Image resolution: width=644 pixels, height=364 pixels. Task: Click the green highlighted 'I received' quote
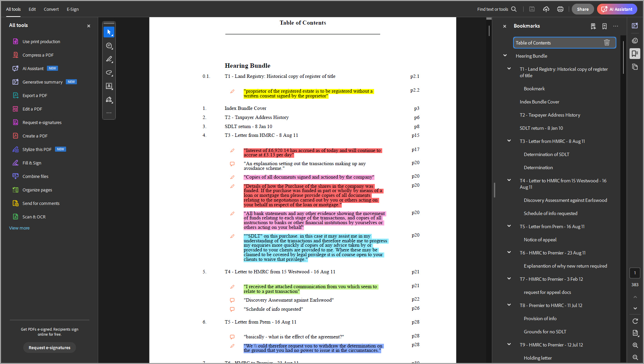(310, 289)
